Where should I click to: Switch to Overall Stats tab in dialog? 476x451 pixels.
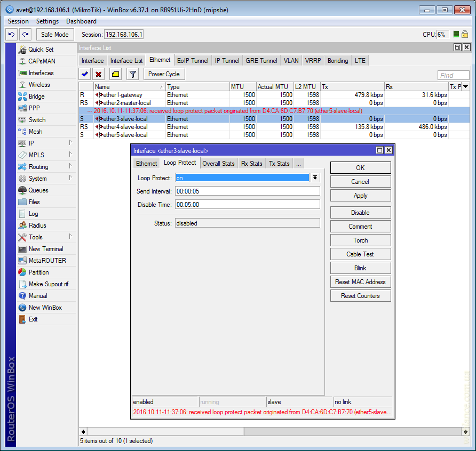218,164
